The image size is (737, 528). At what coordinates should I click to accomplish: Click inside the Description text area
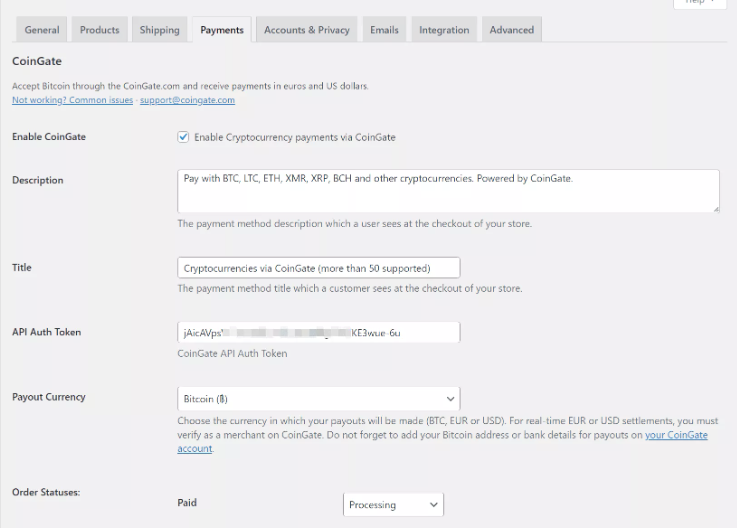point(448,191)
